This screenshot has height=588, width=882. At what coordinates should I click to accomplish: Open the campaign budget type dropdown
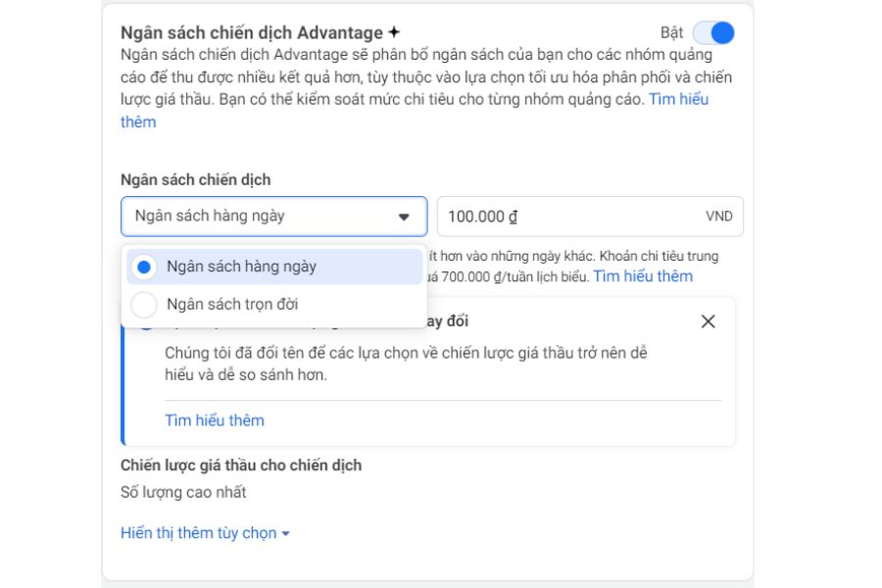coord(274,216)
